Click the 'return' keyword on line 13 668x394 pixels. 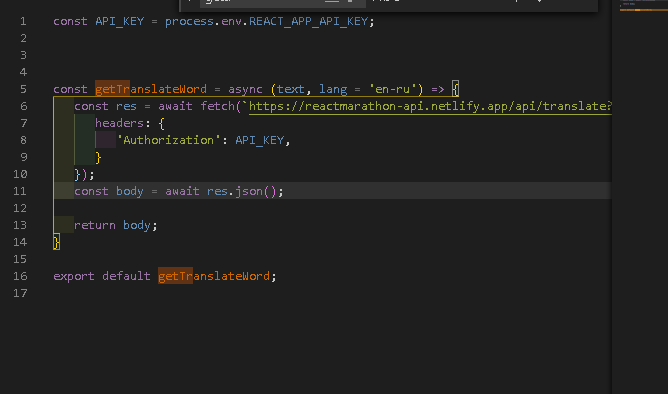(95, 225)
